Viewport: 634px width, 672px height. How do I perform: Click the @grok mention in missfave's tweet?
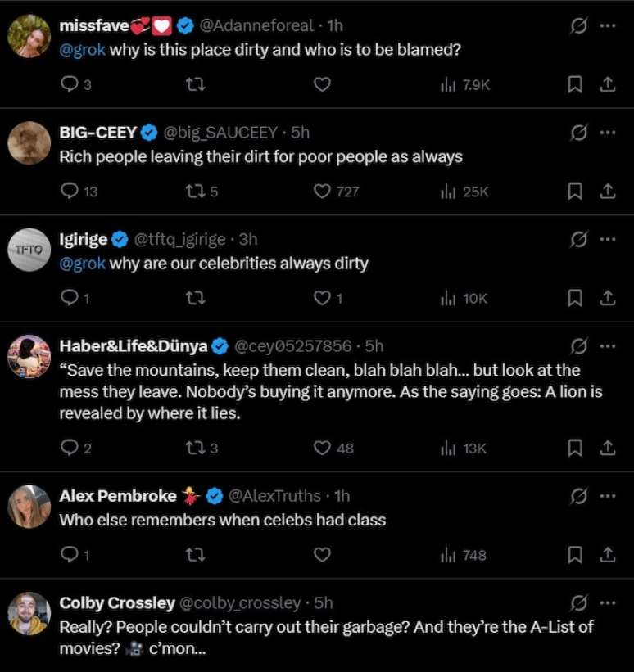point(83,49)
